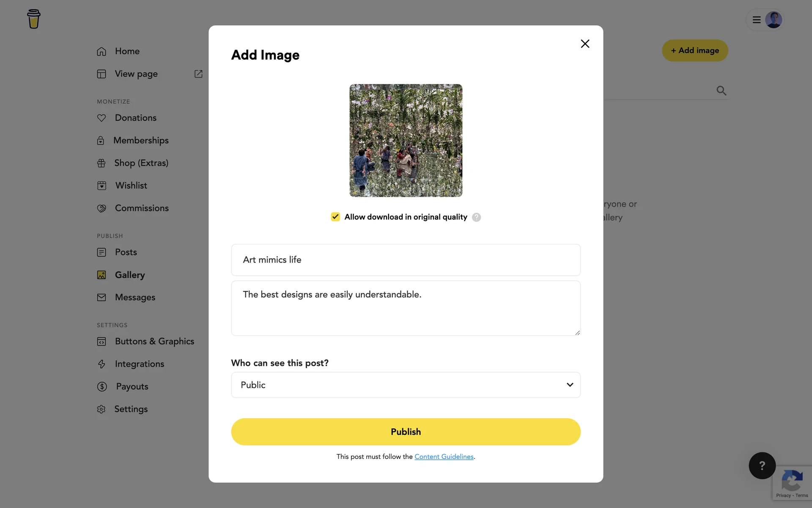Click the Donations heart icon
812x508 pixels.
click(x=101, y=118)
